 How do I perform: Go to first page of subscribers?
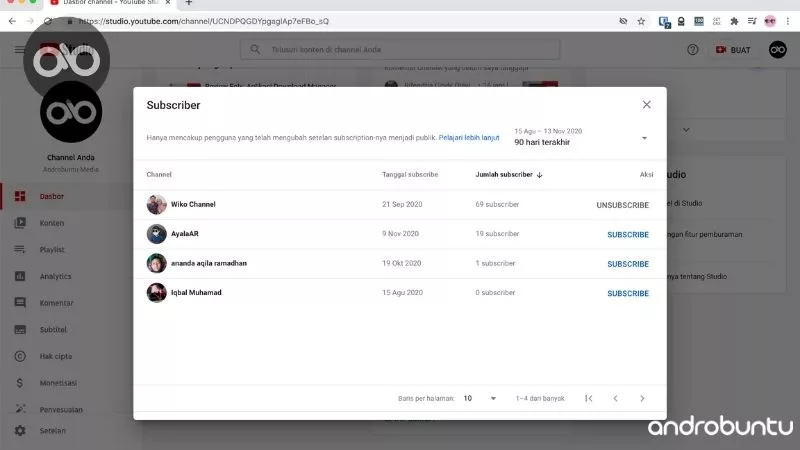588,398
